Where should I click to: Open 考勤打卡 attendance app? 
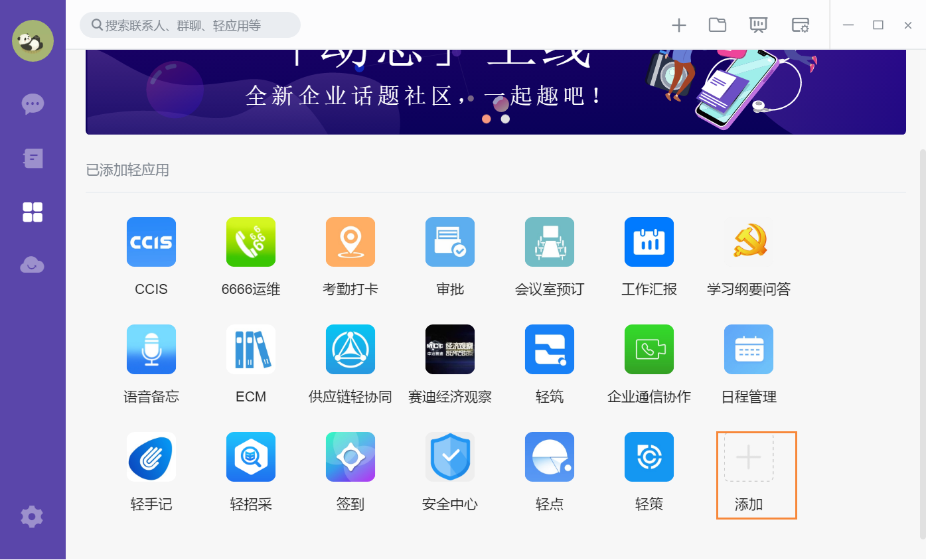(350, 242)
